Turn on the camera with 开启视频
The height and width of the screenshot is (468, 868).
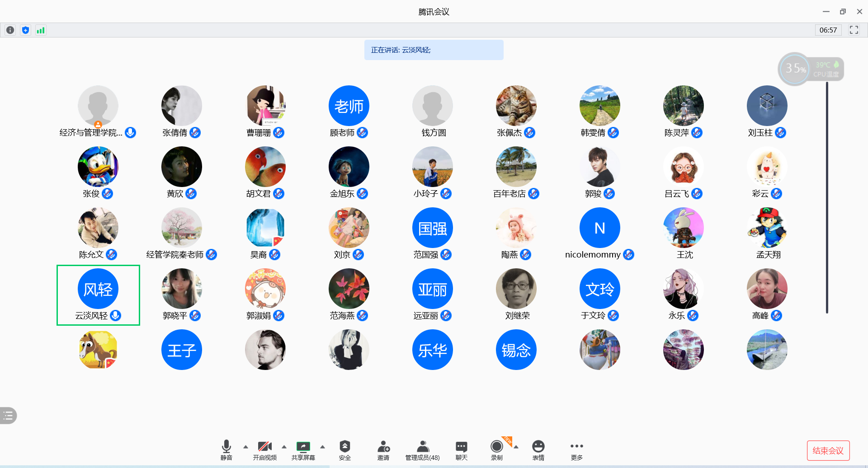(x=264, y=450)
